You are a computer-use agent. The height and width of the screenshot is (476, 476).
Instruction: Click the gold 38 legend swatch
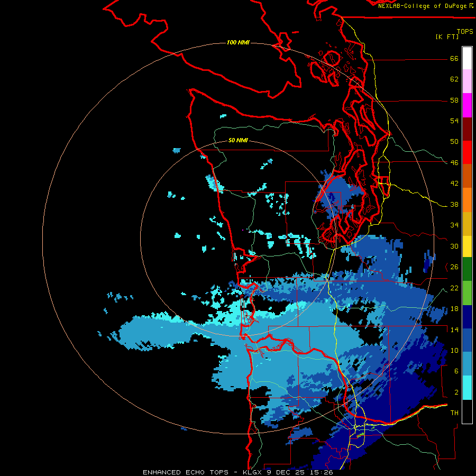(467, 223)
